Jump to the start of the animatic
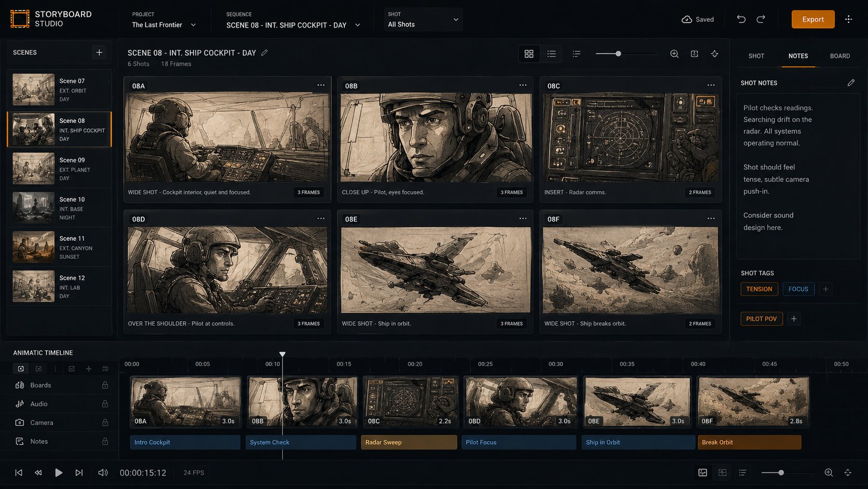The height and width of the screenshot is (489, 868). [19, 472]
